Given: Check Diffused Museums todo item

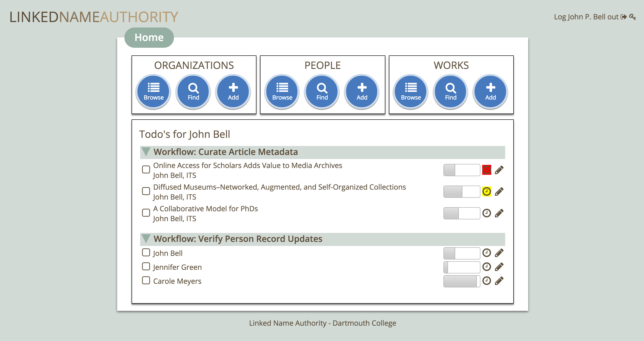Looking at the screenshot, I should coord(146,191).
